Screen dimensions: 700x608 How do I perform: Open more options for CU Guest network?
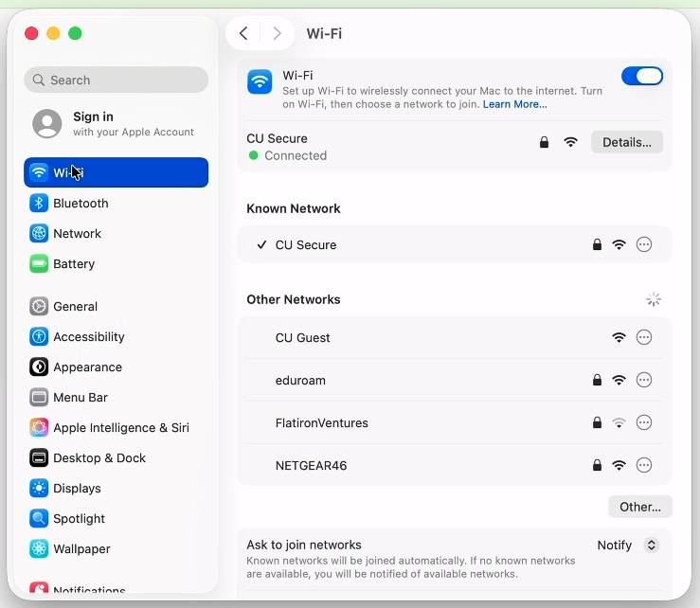click(644, 338)
